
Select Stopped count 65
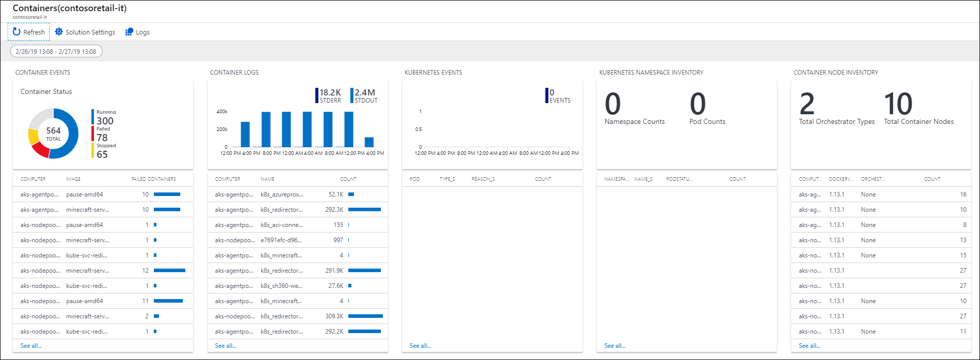pyautogui.click(x=102, y=154)
